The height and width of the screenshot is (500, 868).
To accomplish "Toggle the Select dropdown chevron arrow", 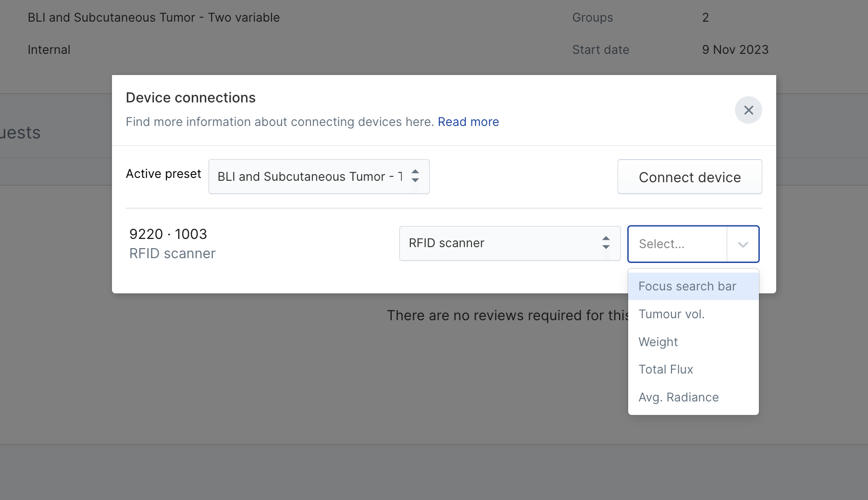I will (x=743, y=244).
